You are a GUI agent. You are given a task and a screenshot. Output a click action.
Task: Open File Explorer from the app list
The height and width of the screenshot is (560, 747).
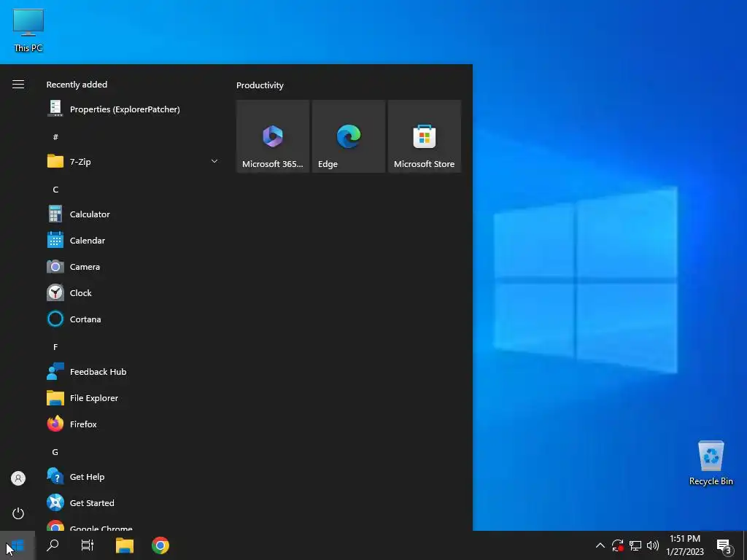point(133,397)
